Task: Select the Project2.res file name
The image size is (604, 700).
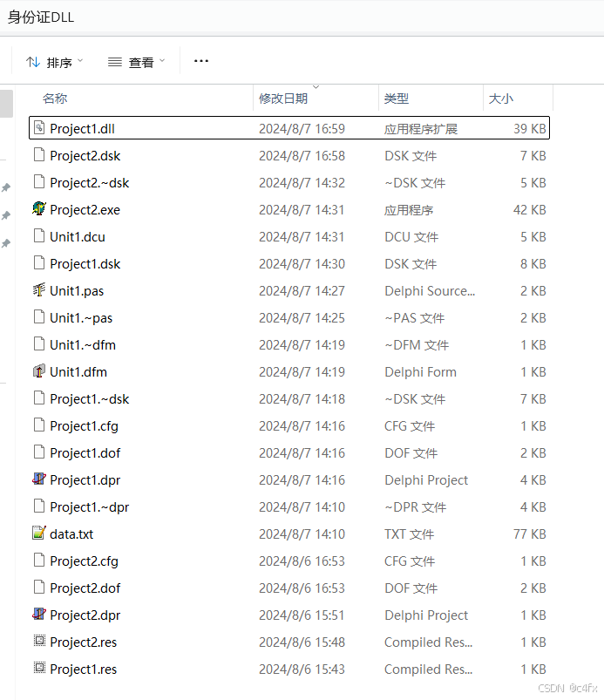Action: (x=83, y=642)
